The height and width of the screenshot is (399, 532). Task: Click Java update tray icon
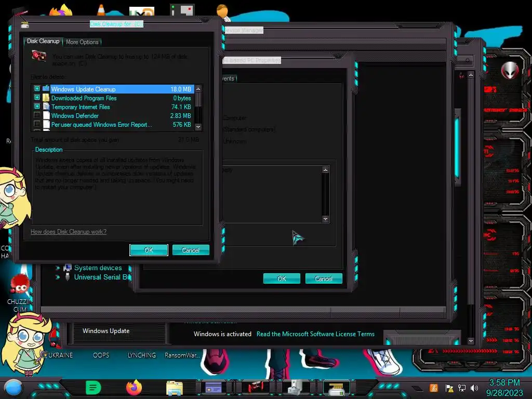[x=434, y=388]
